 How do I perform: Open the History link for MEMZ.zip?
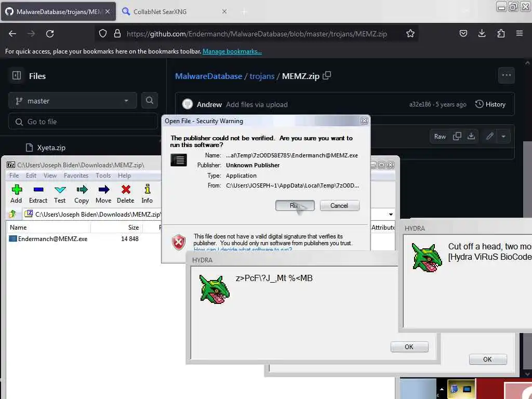tap(490, 104)
